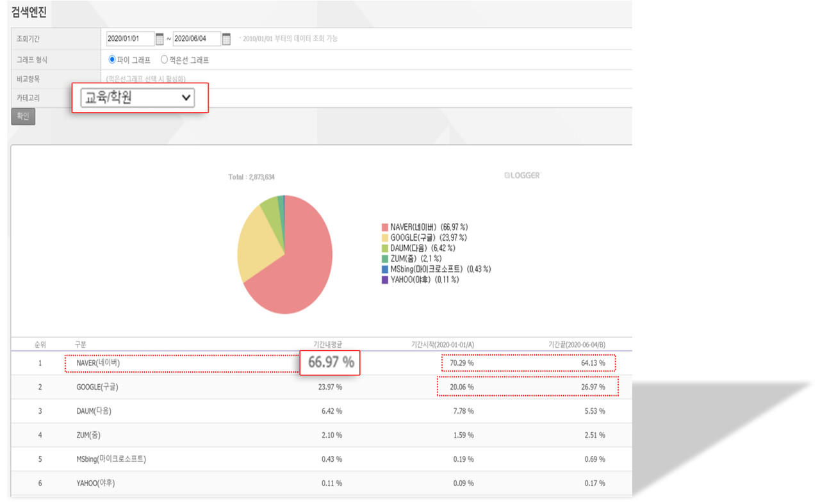Click the NAVER red legend swatch
Viewport: 820px width, 504px height.
coord(384,227)
